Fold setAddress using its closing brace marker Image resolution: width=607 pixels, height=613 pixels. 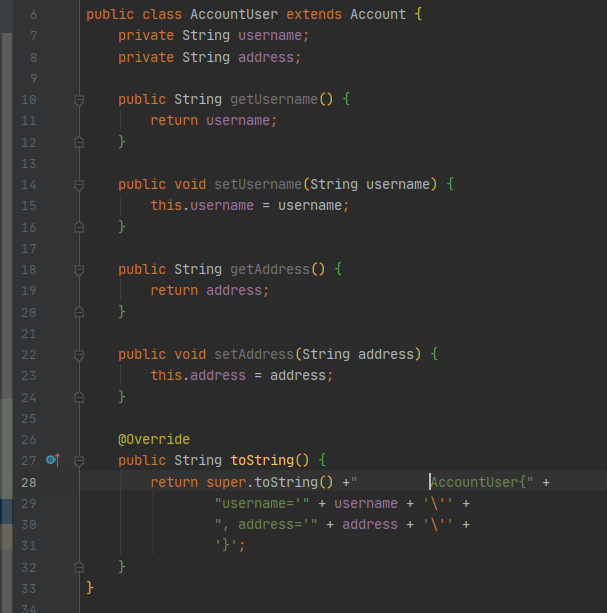(79, 397)
